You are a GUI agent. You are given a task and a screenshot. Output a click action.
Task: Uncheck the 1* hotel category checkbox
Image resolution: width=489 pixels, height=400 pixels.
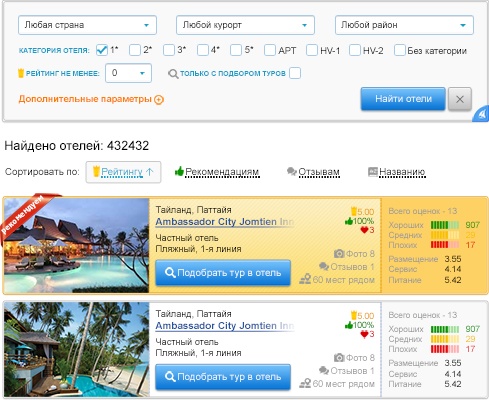[102, 50]
